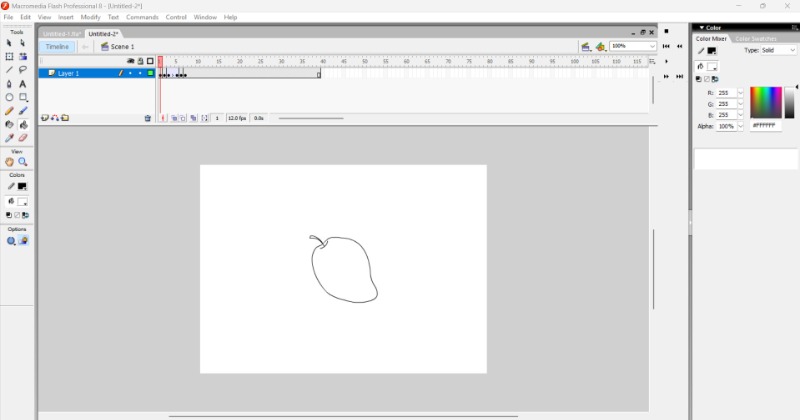The height and width of the screenshot is (420, 800).
Task: Open the Modify menu
Action: [x=90, y=17]
